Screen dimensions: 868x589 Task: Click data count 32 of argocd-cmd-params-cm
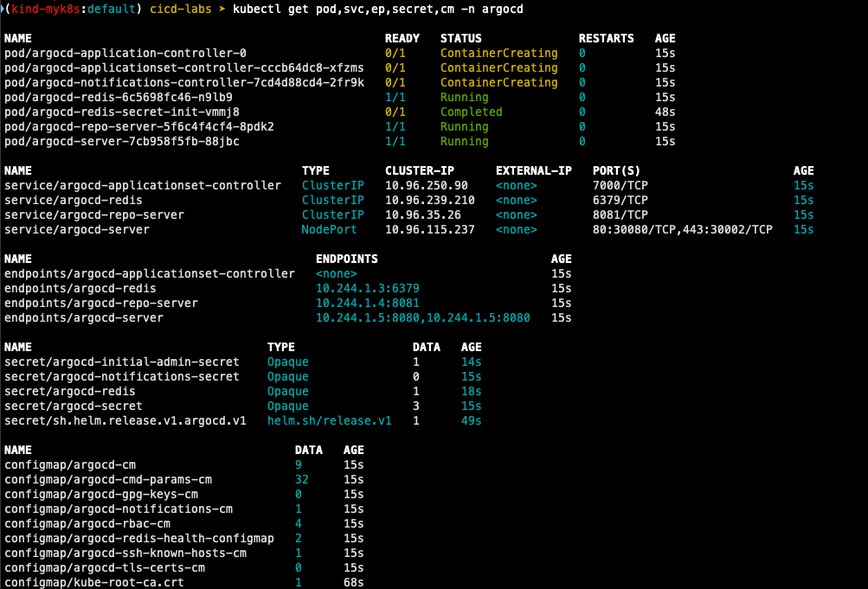(302, 479)
